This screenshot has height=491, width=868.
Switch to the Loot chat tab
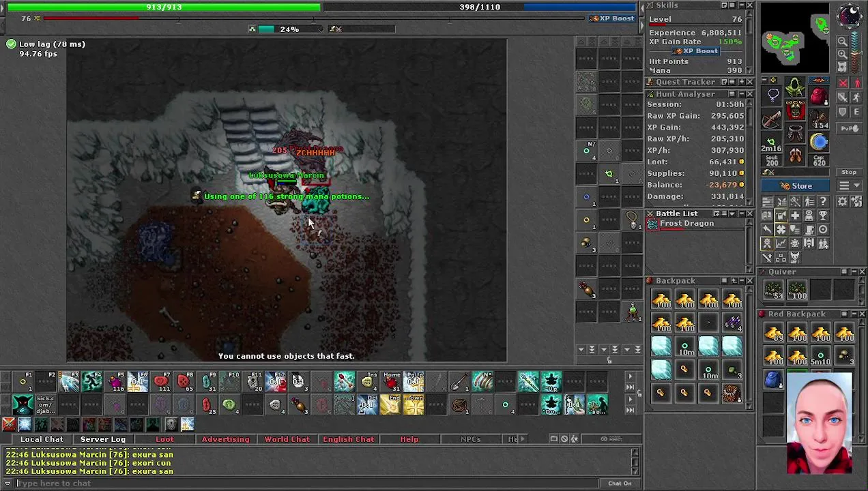[164, 439]
